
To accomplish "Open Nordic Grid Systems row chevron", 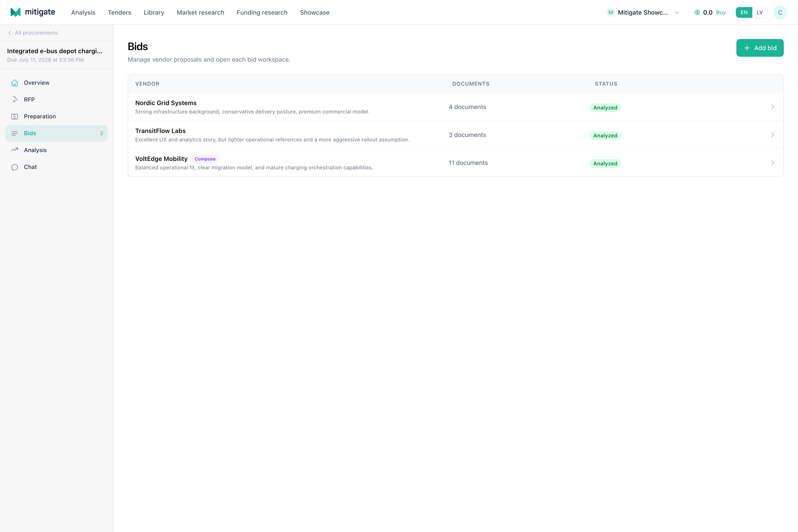I will (773, 107).
